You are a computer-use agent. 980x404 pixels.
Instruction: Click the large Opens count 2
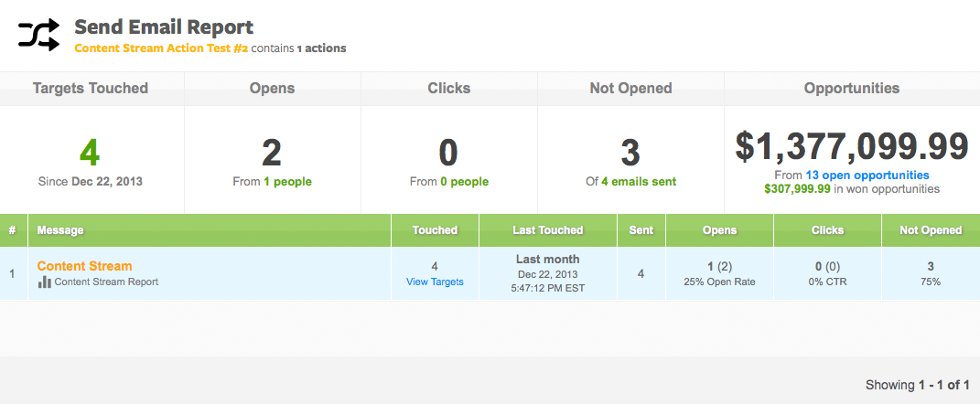272,153
